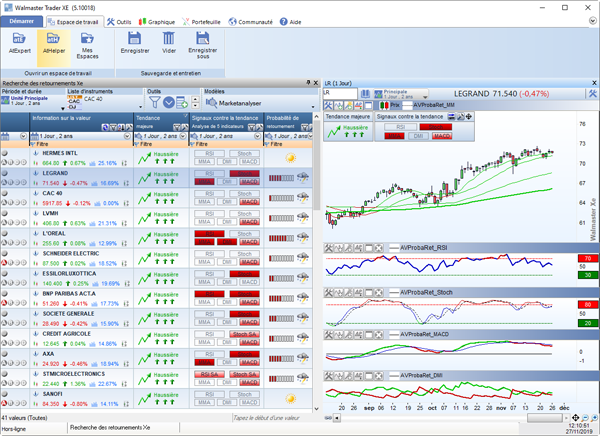Screen dimensions: 600x436
Task: Toggle the L'OREAL row marker circle
Action: coord(5,234)
